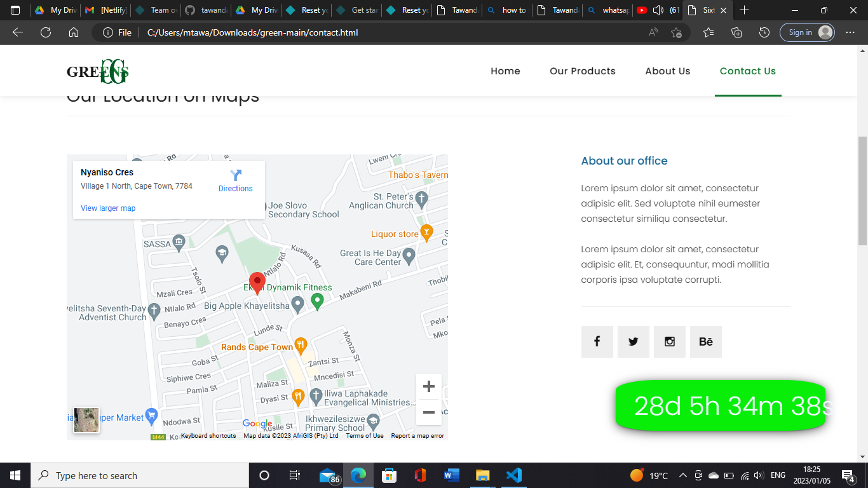
Task: Show hidden icons in system tray
Action: click(683, 475)
